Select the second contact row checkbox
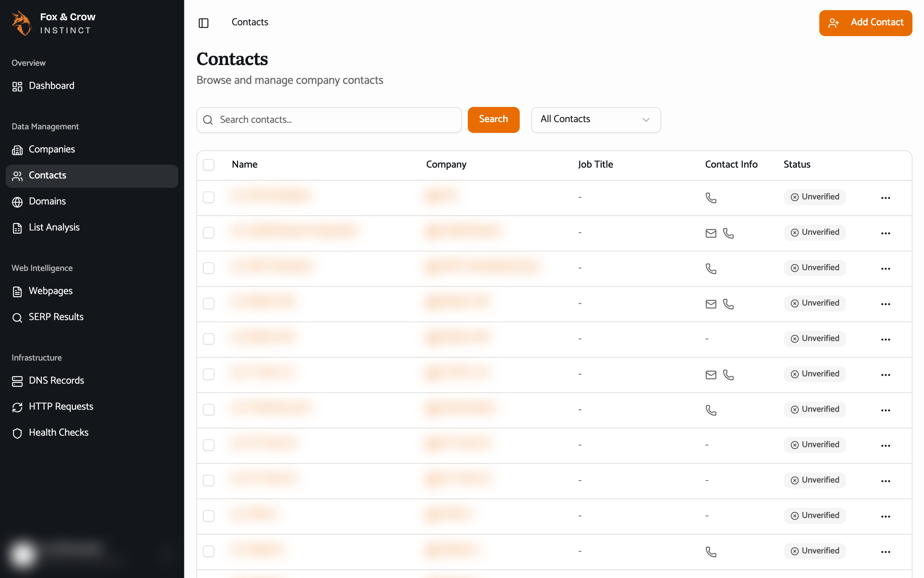Viewport: 924px width, 578px height. tap(209, 232)
